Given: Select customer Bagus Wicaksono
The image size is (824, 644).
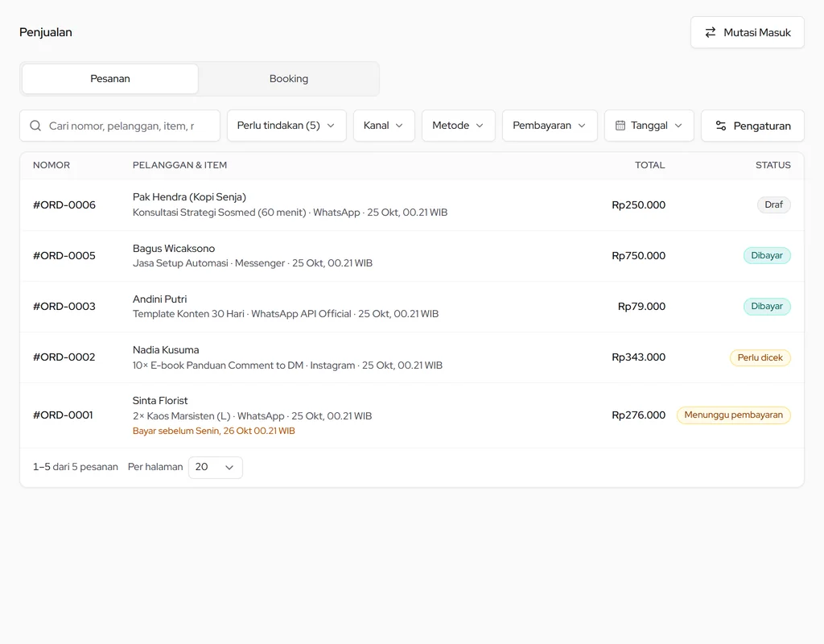Looking at the screenshot, I should tap(174, 248).
